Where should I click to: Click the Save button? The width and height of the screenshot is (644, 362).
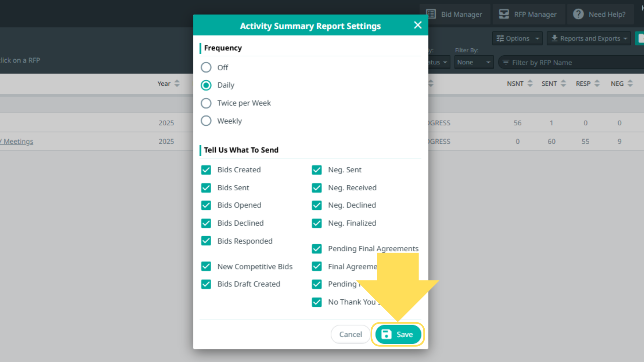pos(398,334)
